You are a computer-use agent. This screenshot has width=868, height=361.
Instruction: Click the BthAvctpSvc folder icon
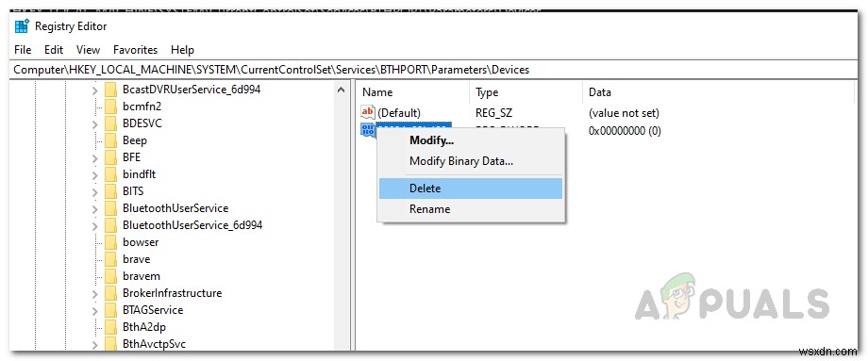pos(111,344)
